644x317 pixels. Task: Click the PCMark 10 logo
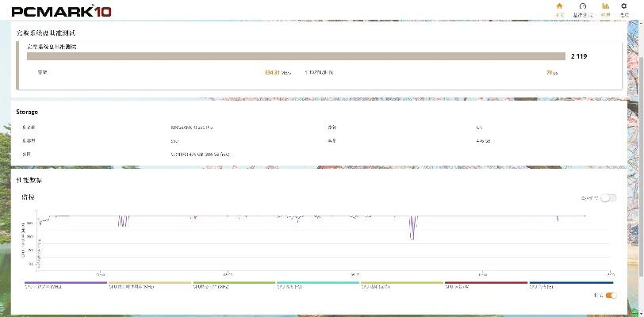point(61,11)
